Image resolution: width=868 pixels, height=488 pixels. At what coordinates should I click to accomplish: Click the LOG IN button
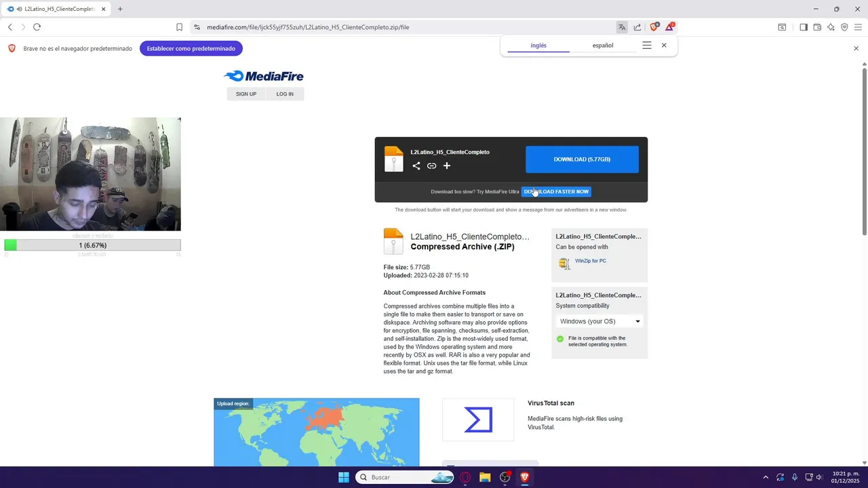tap(285, 94)
